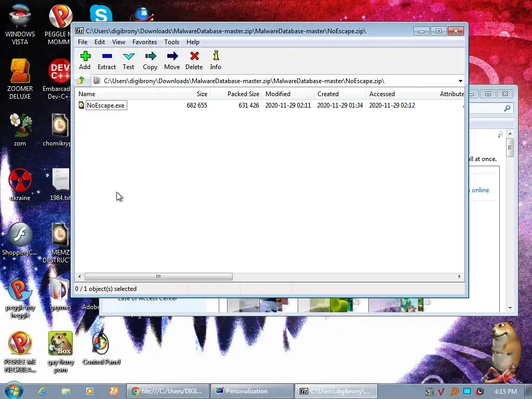The height and width of the screenshot is (399, 532).
Task: Click the 4:15 PM system clock
Action: tap(506, 392)
